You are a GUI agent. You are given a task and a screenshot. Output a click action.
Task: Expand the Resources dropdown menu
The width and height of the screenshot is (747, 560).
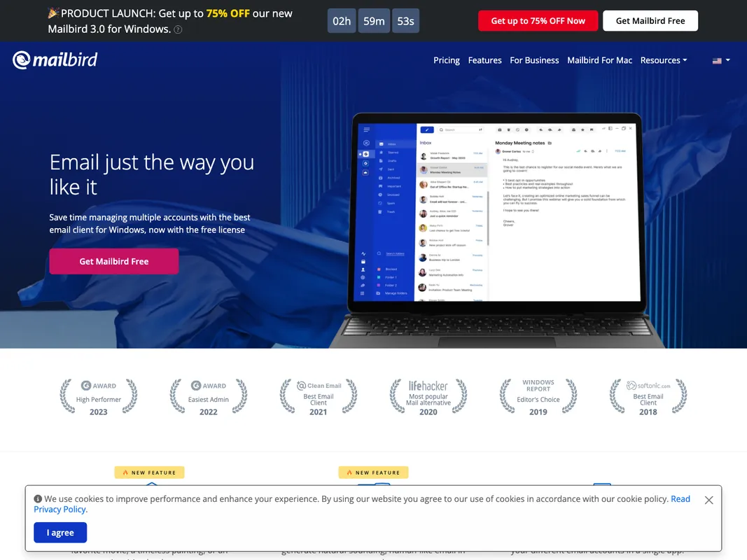664,61
